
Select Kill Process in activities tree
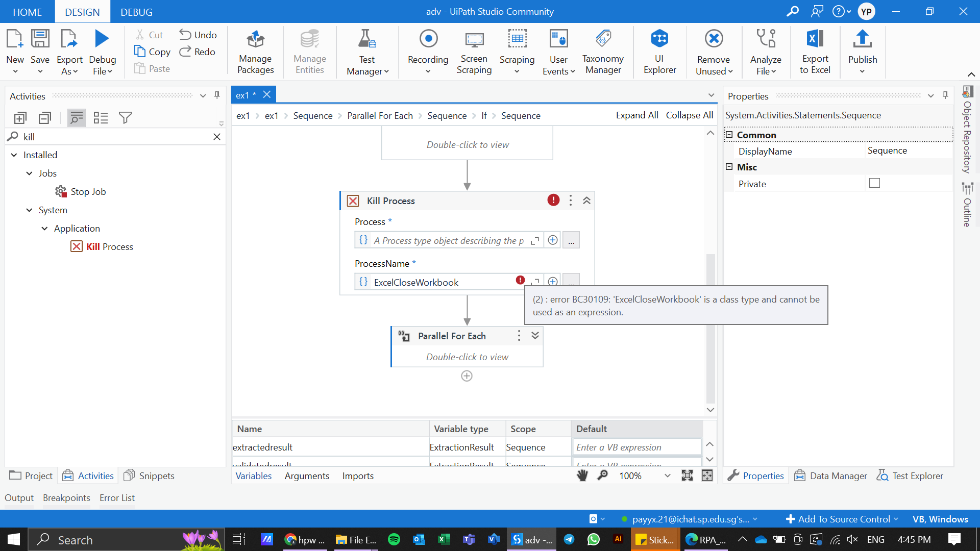pos(102,247)
